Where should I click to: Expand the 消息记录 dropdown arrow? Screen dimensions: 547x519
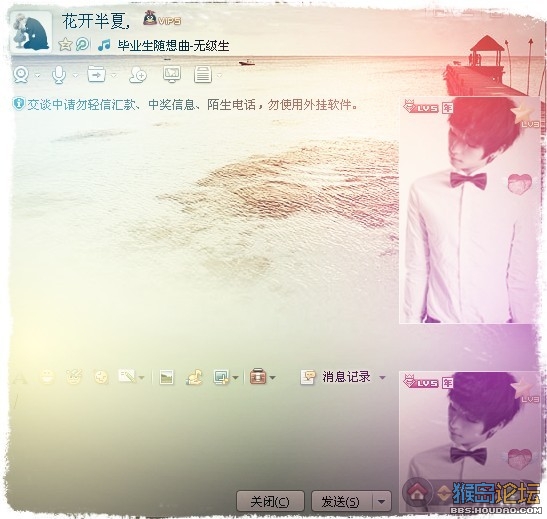click(382, 378)
